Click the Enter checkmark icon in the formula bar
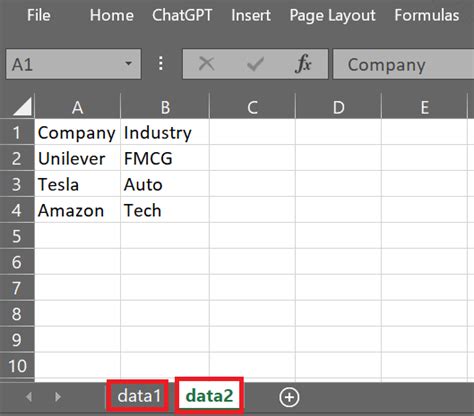Image resolution: width=474 pixels, height=416 pixels. coord(255,64)
